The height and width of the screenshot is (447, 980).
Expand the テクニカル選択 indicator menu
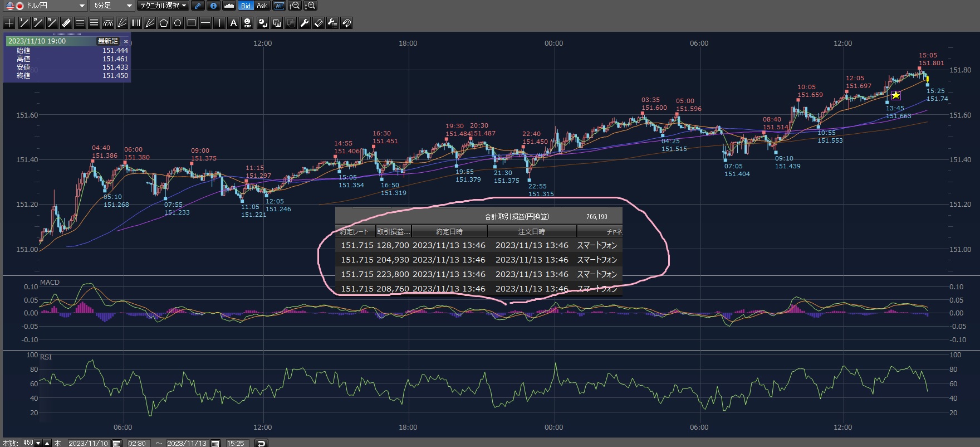[163, 6]
